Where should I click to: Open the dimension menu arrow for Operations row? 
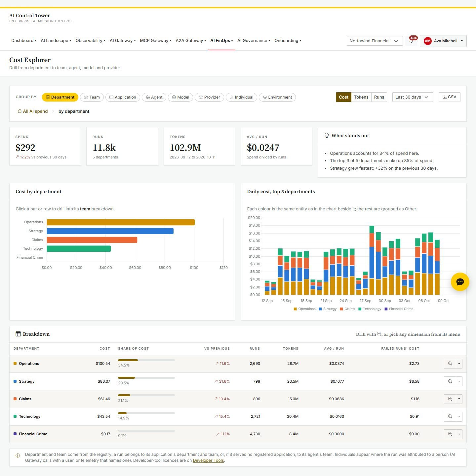coord(459,364)
